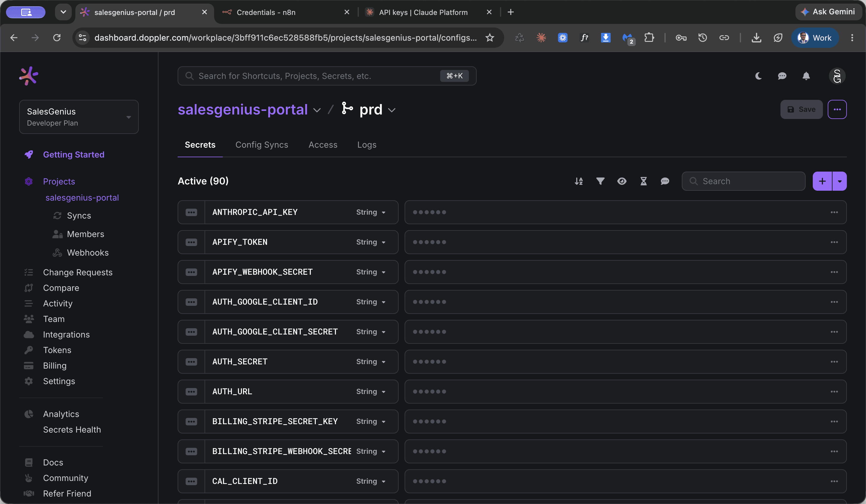Open Members under salesgenius-portal
Viewport: 866px width, 504px height.
pyautogui.click(x=85, y=234)
